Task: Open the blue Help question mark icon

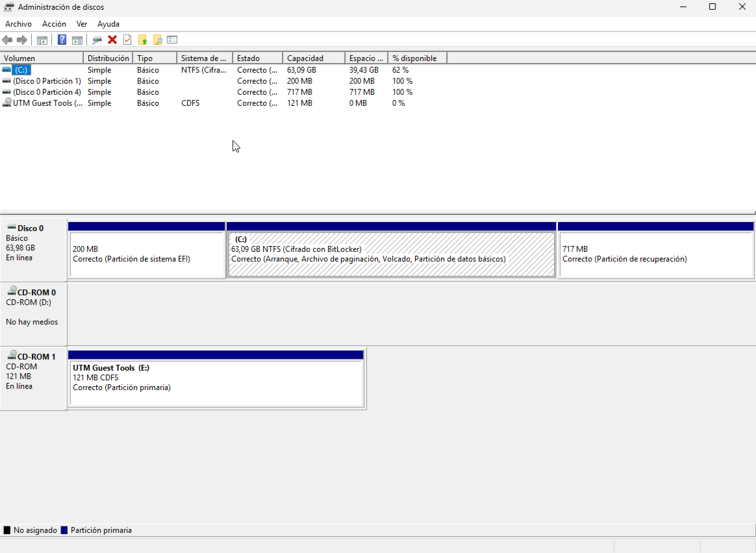Action: (x=62, y=40)
